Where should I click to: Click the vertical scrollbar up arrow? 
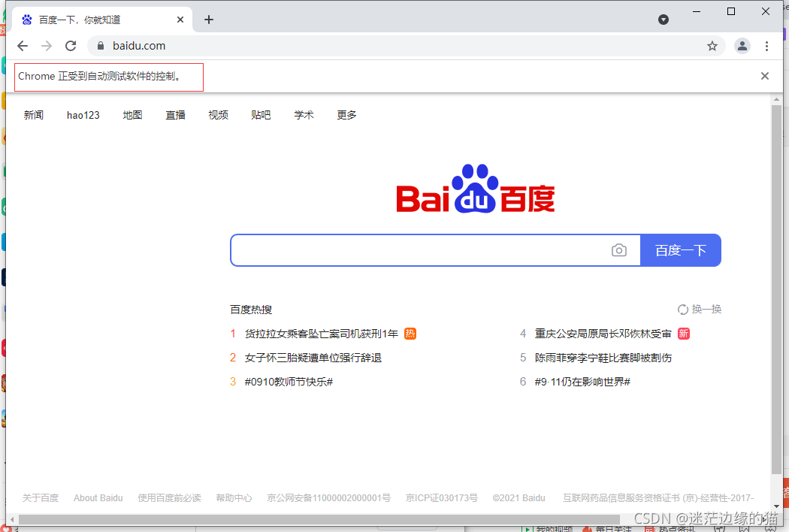[x=776, y=99]
